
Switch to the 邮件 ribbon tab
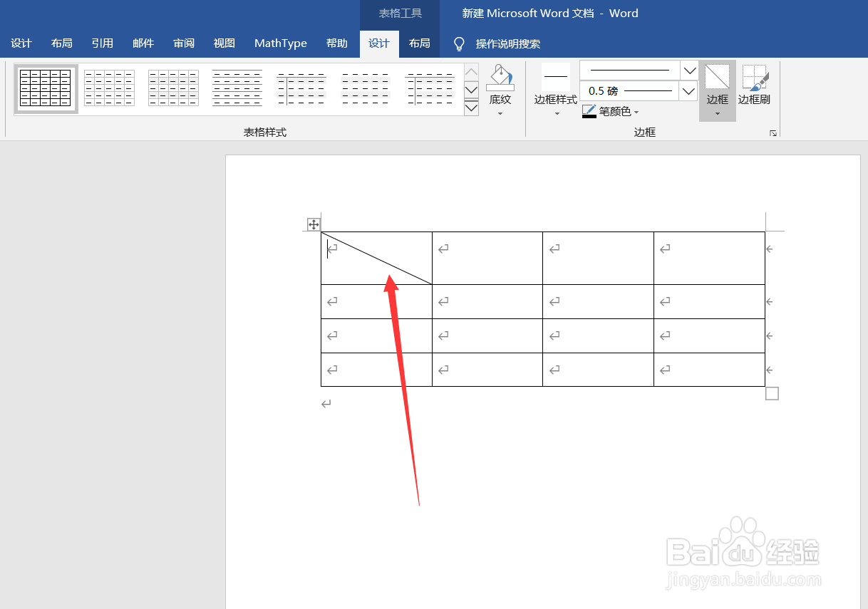[x=143, y=43]
